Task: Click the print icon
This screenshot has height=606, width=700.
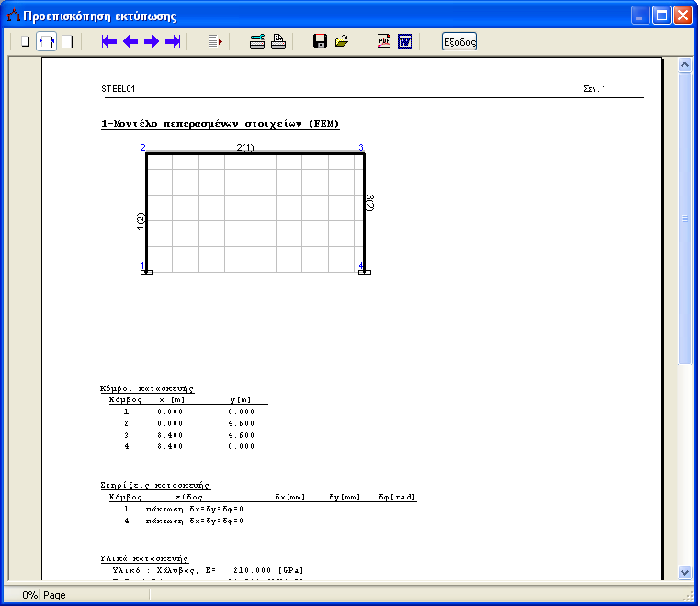Action: tap(278, 42)
